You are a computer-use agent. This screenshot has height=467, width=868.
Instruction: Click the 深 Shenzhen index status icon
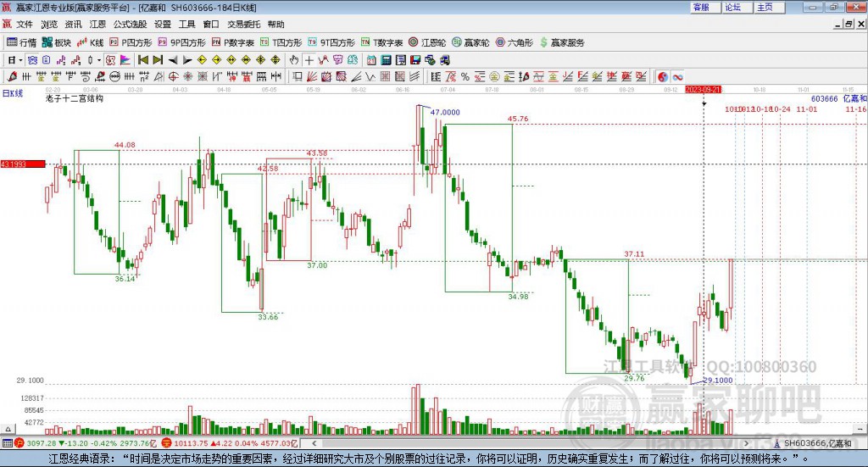coord(166,442)
